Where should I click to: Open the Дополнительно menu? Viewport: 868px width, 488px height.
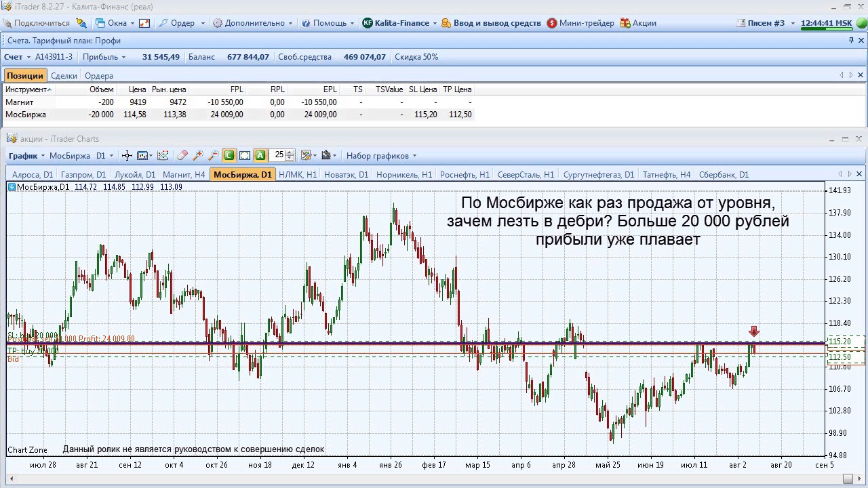pos(253,23)
